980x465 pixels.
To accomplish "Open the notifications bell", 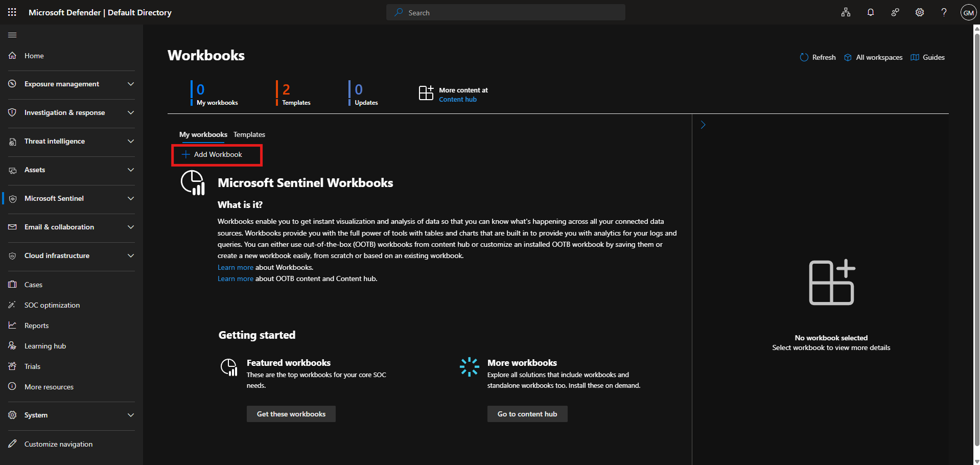I will pyautogui.click(x=871, y=12).
